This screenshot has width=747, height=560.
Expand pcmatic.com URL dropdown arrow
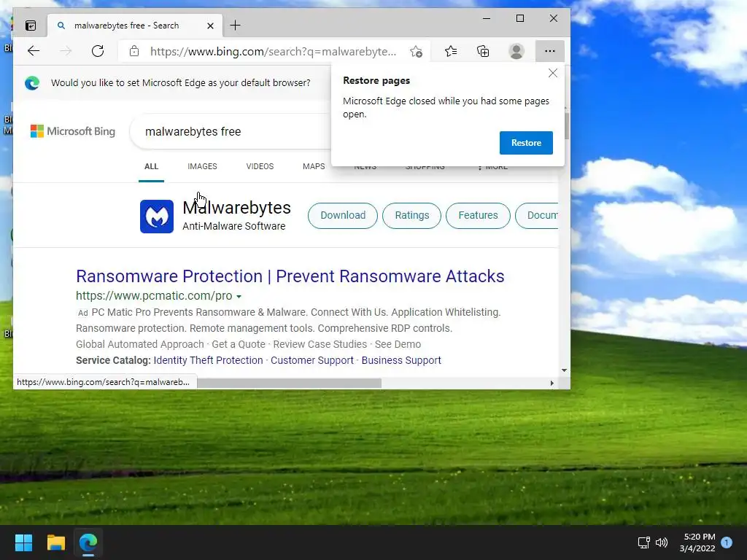[239, 296]
